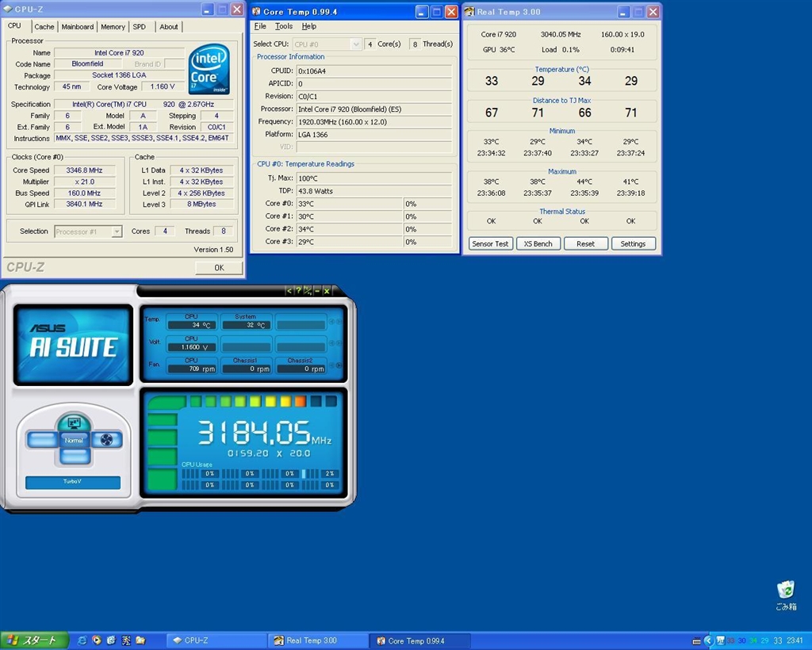Click the orange segment of the AI Suite meter
This screenshot has height=650, width=812.
click(300, 401)
